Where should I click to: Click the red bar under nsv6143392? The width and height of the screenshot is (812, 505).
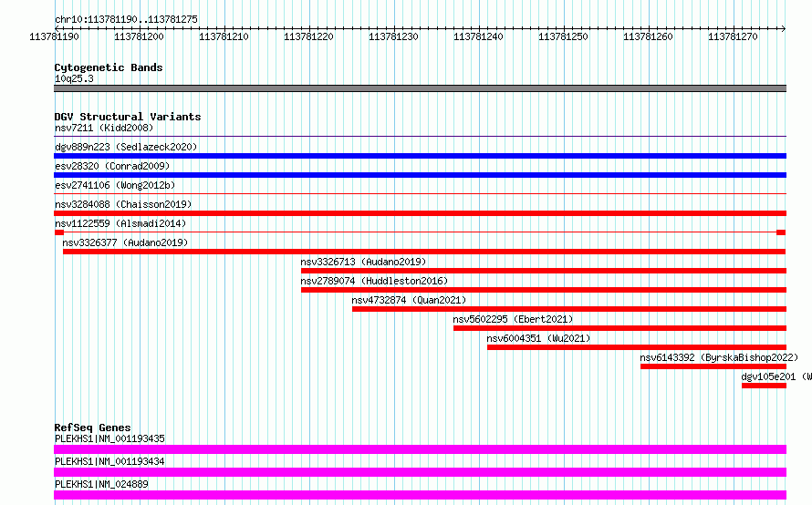[713, 366]
